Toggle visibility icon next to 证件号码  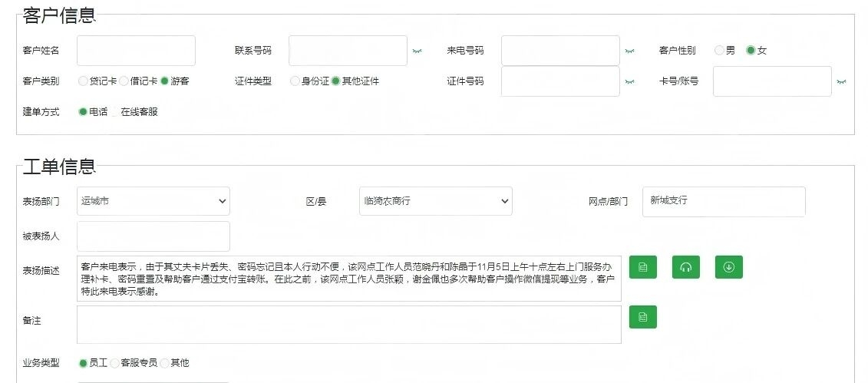tap(629, 81)
